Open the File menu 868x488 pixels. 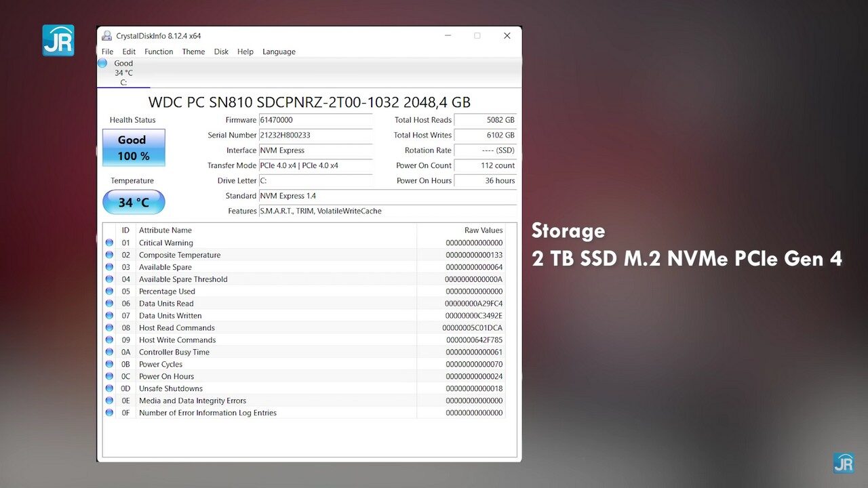[107, 52]
